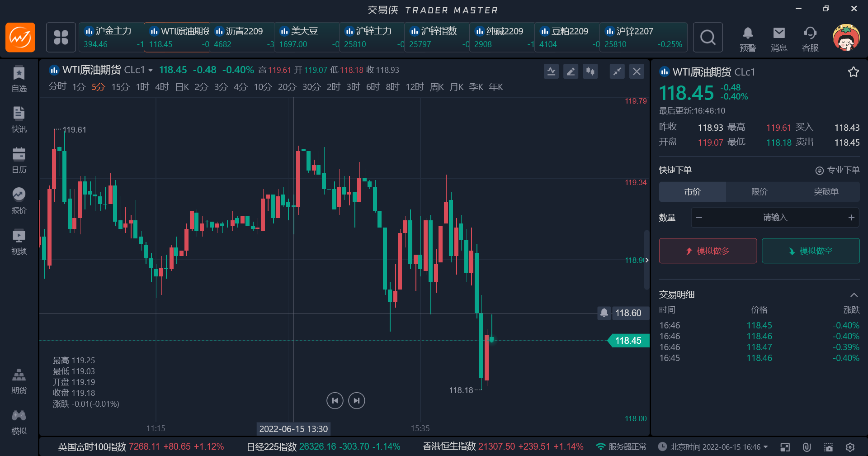This screenshot has height=456, width=868.
Task: Open the 客服 headset support icon
Action: click(x=810, y=38)
